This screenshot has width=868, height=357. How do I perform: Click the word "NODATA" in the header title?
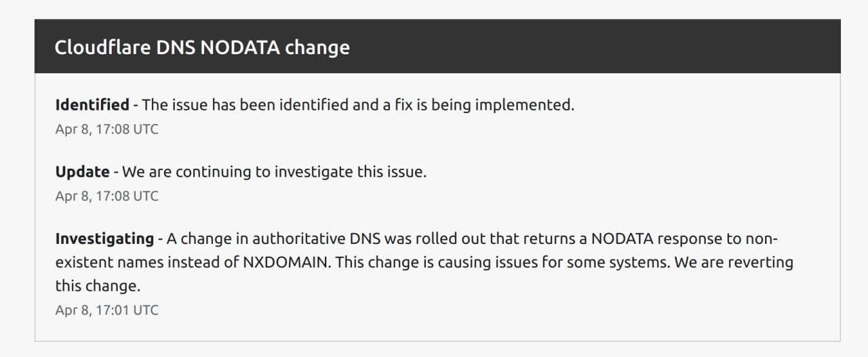click(240, 47)
